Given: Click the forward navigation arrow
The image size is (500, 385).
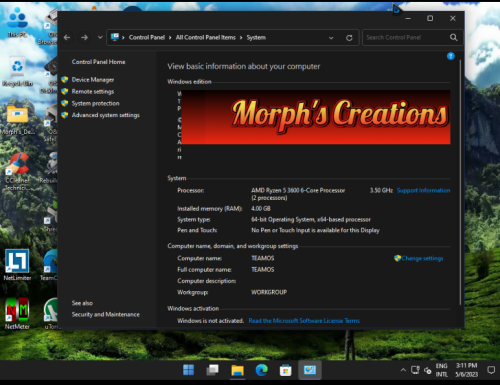Looking at the screenshot, I should click(x=84, y=38).
